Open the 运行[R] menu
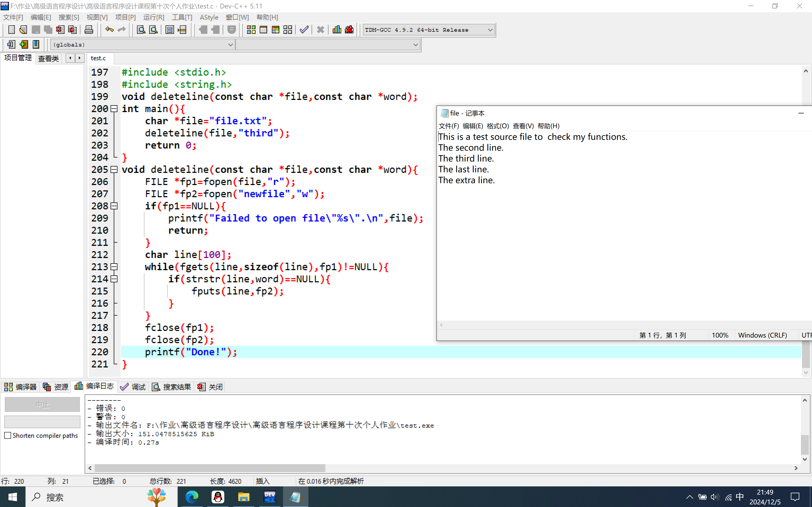This screenshot has width=812, height=507. pos(153,17)
